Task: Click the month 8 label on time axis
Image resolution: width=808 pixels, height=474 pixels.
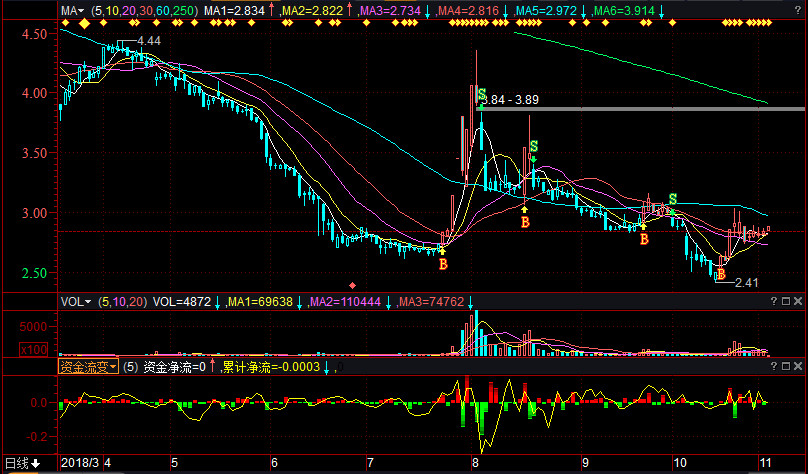Action: point(475,463)
